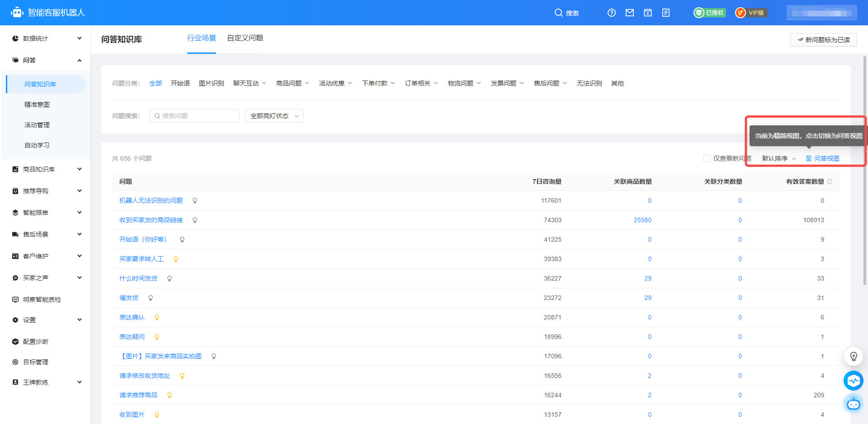Click info icon beside 有效答案数量
Screen dimensions: 868x424
(830, 181)
